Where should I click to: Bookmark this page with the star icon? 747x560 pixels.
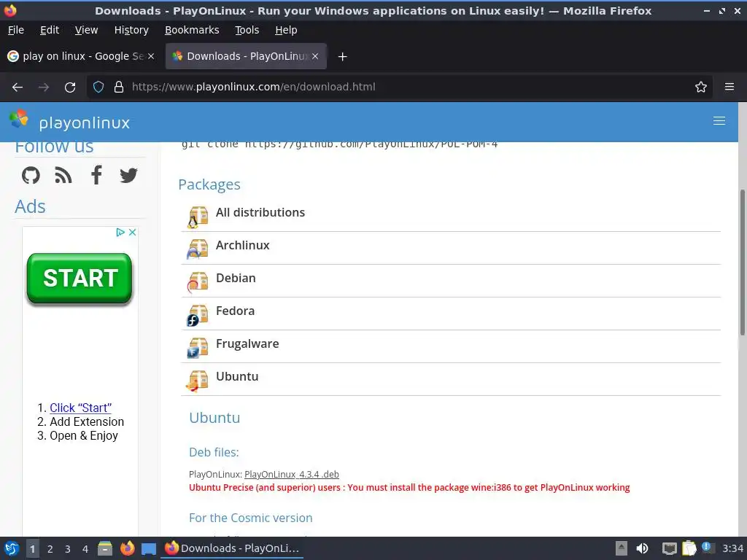[701, 87]
